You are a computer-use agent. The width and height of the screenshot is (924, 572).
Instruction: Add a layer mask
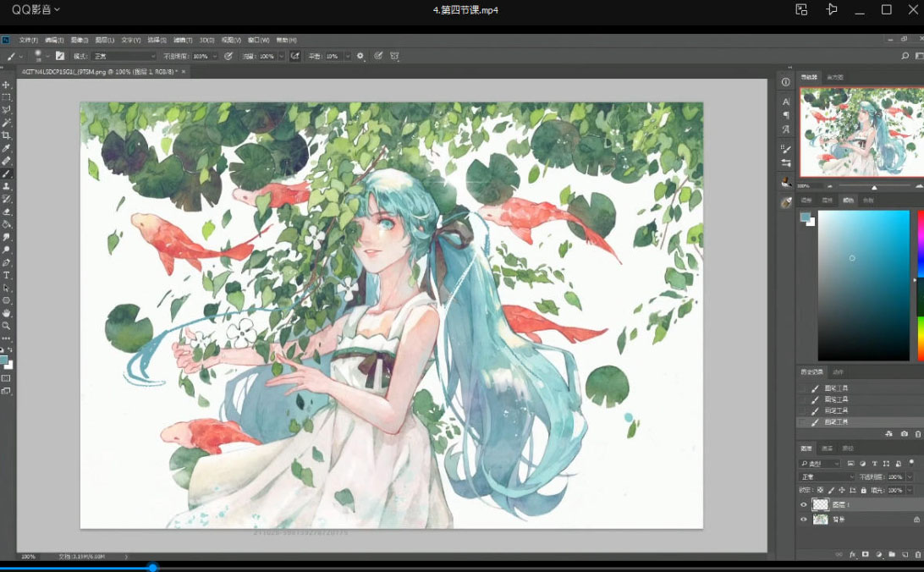[865, 555]
